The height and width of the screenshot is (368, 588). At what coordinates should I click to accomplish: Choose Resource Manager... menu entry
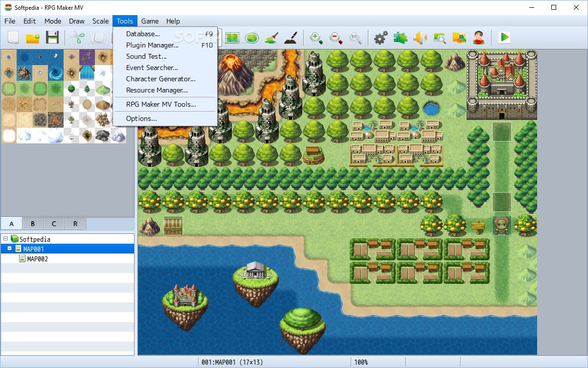tap(165, 90)
